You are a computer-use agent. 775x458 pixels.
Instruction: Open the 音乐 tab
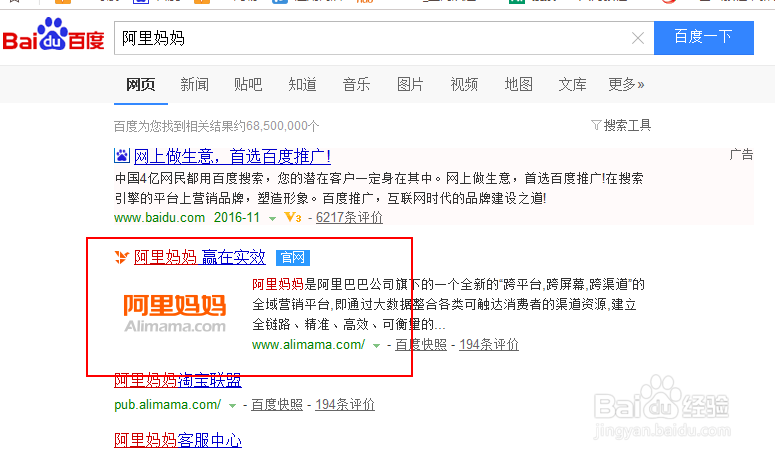coord(356,84)
